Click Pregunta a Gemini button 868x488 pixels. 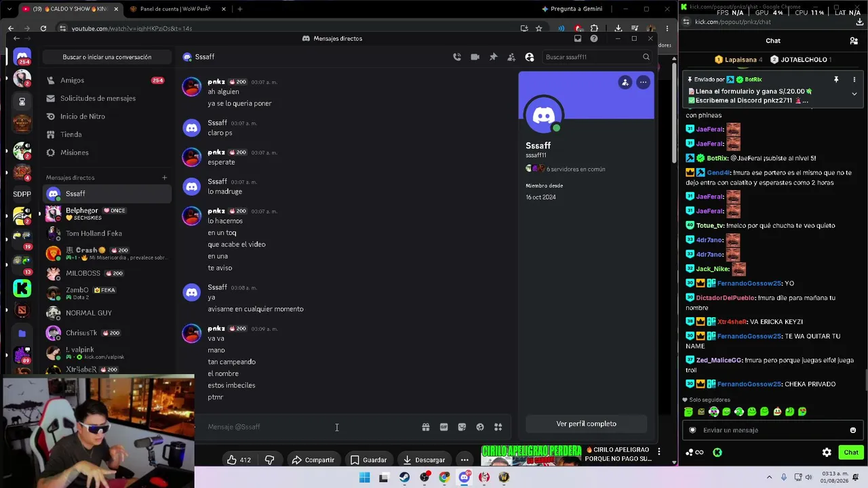coord(572,9)
